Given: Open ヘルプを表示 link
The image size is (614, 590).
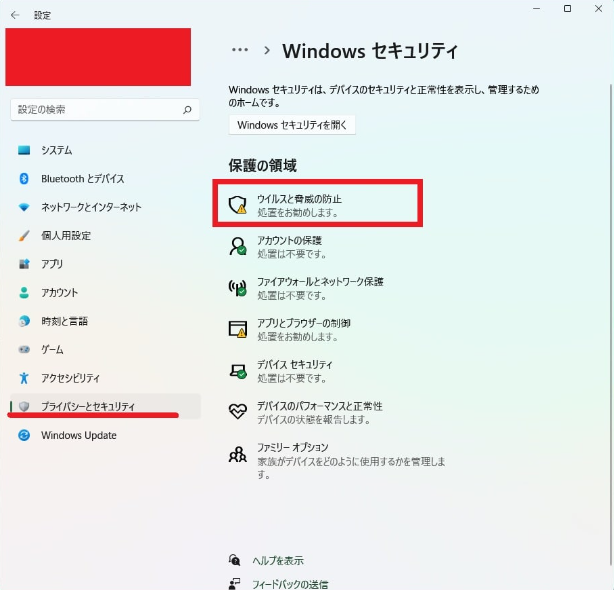Looking at the screenshot, I should (278, 561).
